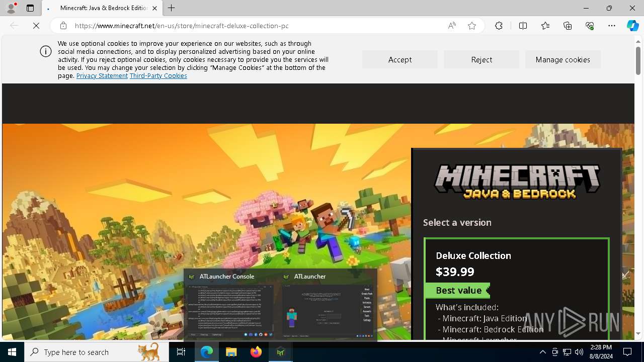
Task: Open the Windows Start menu
Action: click(x=12, y=352)
